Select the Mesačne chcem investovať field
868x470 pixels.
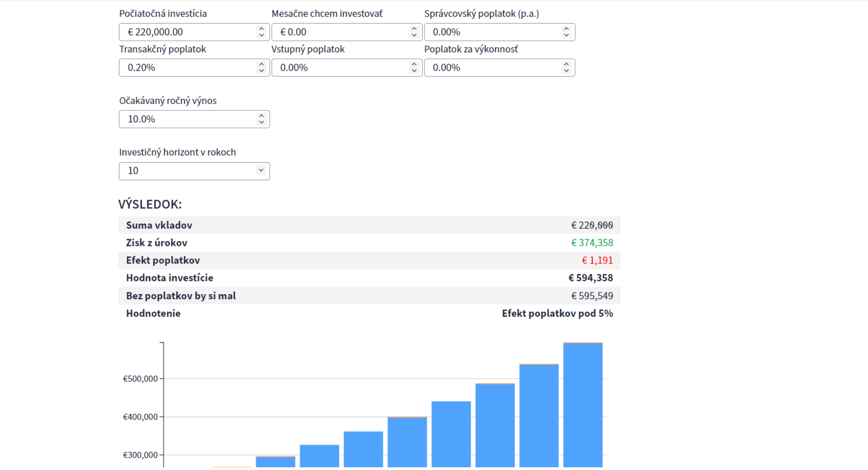(x=347, y=32)
